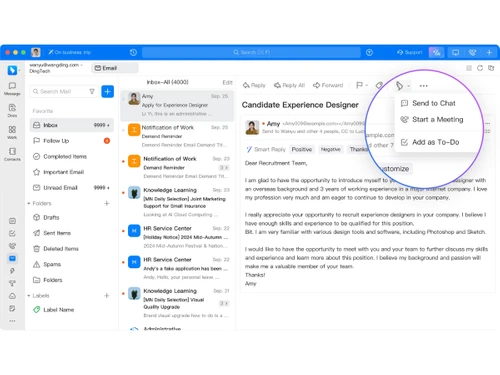Image resolution: width=500 pixels, height=375 pixels.
Task: Select Negative smart reply
Action: coord(331,149)
